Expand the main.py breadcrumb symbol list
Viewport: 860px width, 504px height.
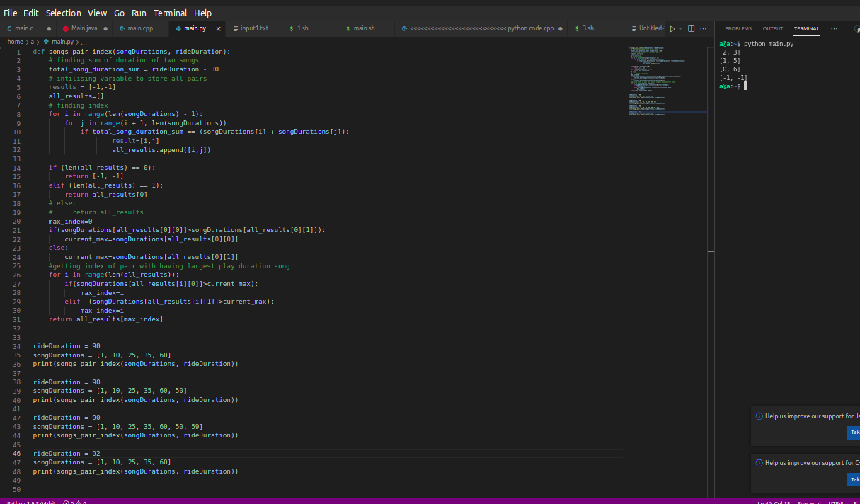click(x=84, y=42)
